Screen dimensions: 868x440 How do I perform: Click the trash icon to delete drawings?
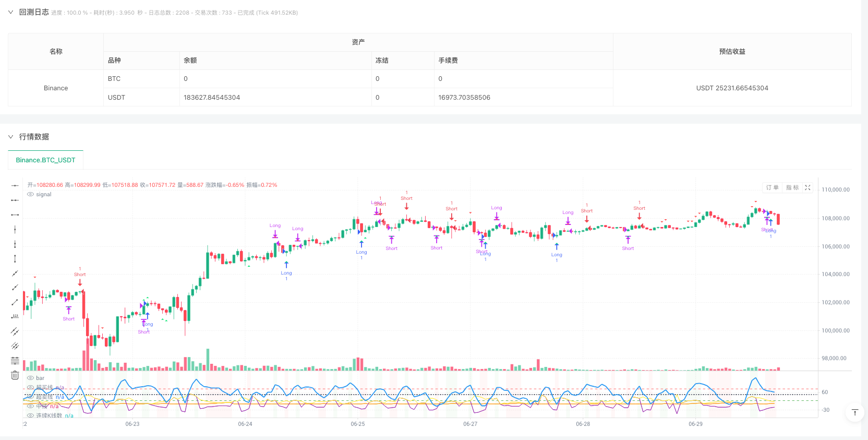[x=15, y=375]
